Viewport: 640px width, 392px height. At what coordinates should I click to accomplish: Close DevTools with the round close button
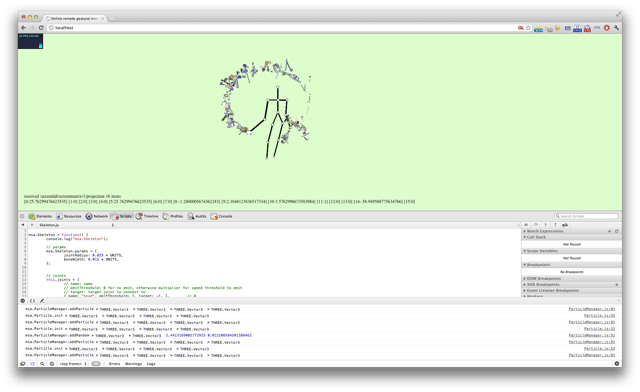tap(22, 216)
